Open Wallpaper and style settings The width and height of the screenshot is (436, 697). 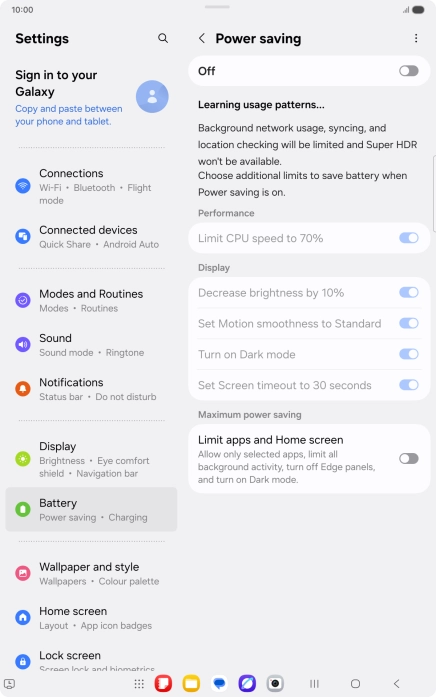coord(91,573)
